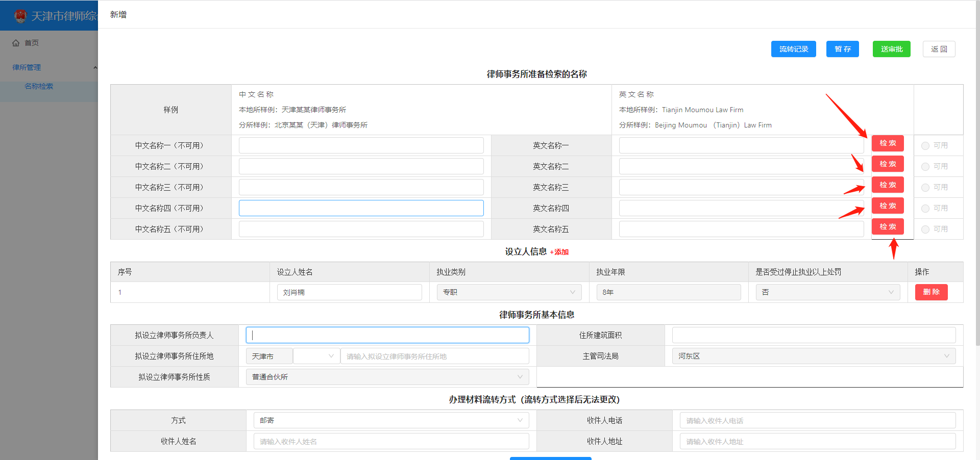Image resolution: width=980 pixels, height=460 pixels.
Task: Open 名称检索 in the sidebar
Action: (x=39, y=86)
